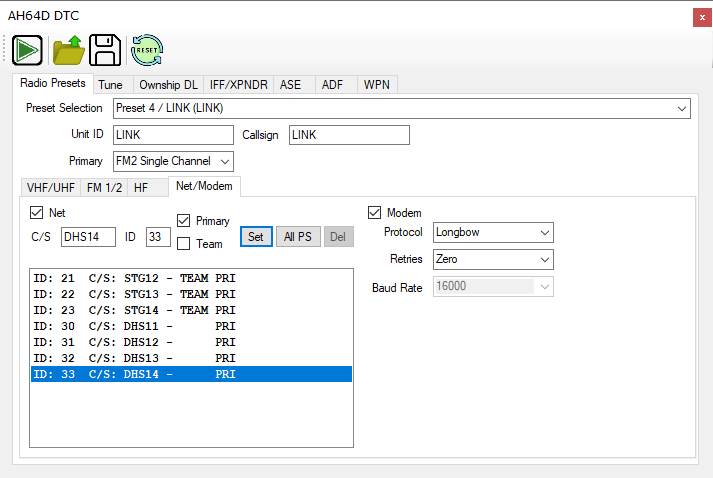
Task: Enable the Team checkbox
Action: [183, 244]
